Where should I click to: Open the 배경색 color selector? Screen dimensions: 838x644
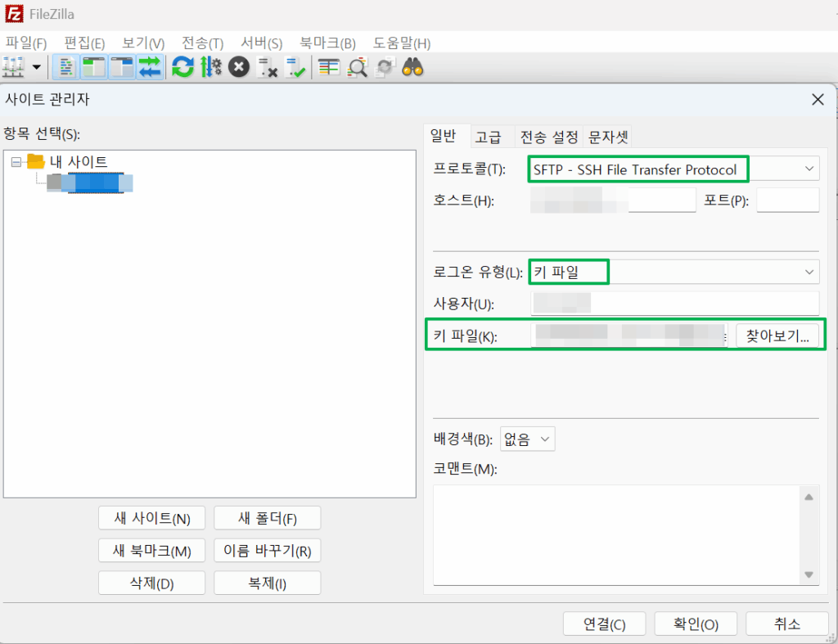point(528,439)
